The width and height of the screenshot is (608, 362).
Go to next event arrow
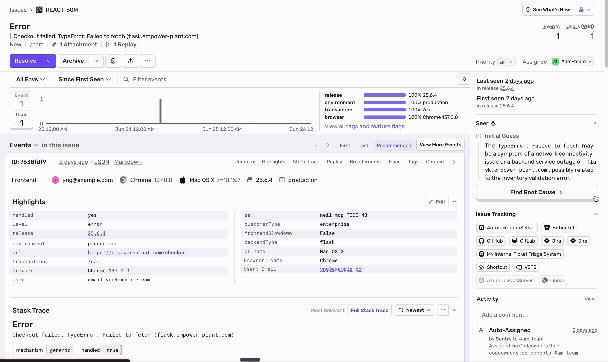(x=328, y=145)
